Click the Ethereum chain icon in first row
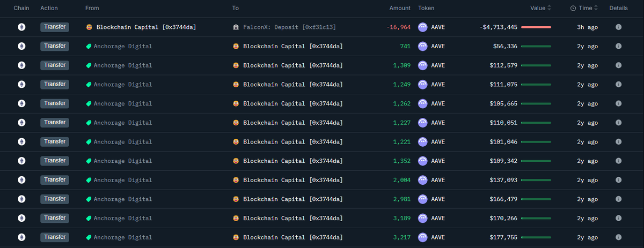The image size is (644, 248). point(21,27)
